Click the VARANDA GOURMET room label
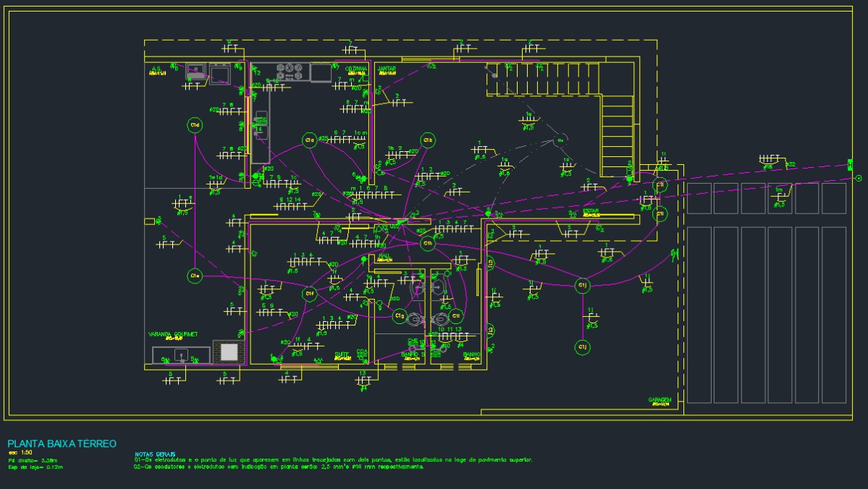The height and width of the screenshot is (489, 868). pyautogui.click(x=173, y=334)
